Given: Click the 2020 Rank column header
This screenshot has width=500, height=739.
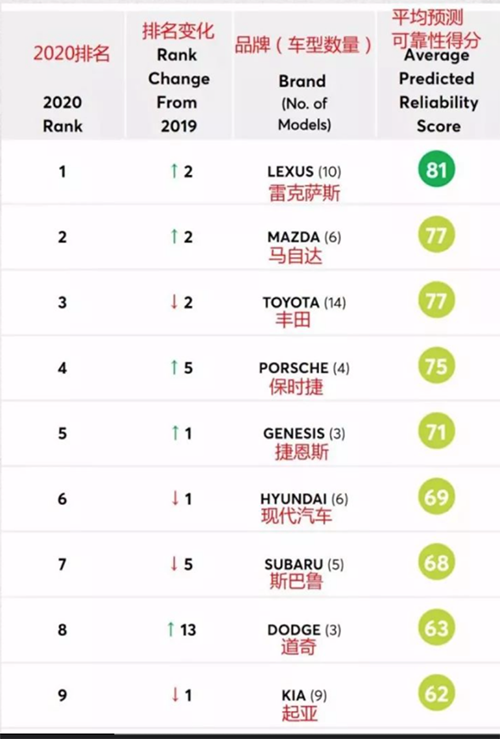Looking at the screenshot, I should coord(63,114).
